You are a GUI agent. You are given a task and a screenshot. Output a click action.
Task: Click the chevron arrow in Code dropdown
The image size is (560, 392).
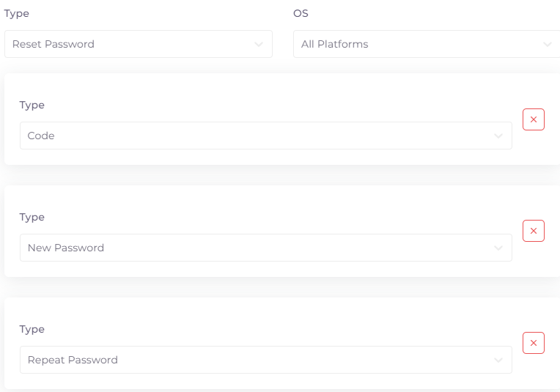pyautogui.click(x=498, y=136)
